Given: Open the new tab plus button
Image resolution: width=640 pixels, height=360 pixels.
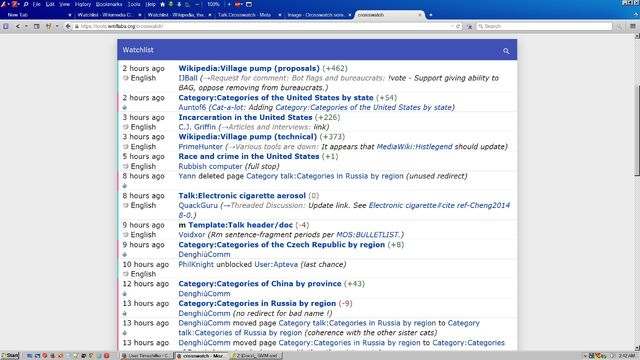Looking at the screenshot, I should pos(431,15).
